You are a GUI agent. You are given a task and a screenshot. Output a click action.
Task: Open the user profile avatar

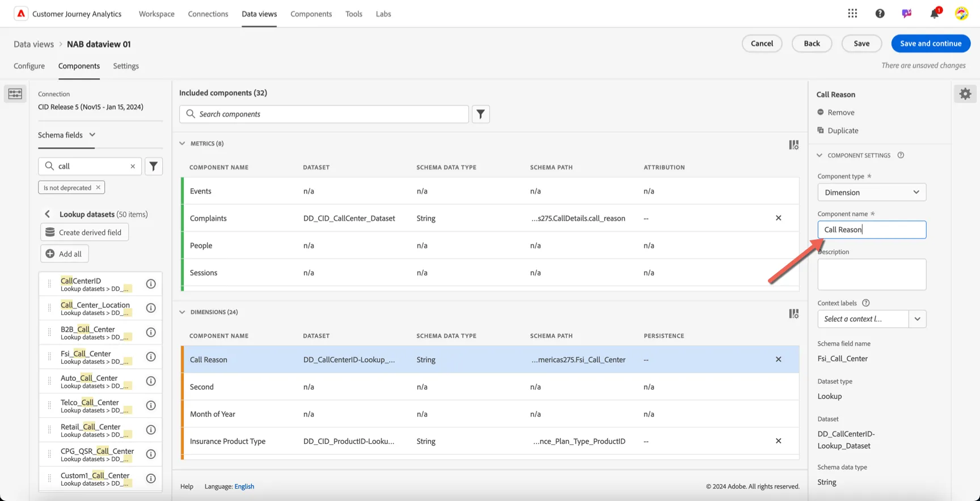[961, 14]
